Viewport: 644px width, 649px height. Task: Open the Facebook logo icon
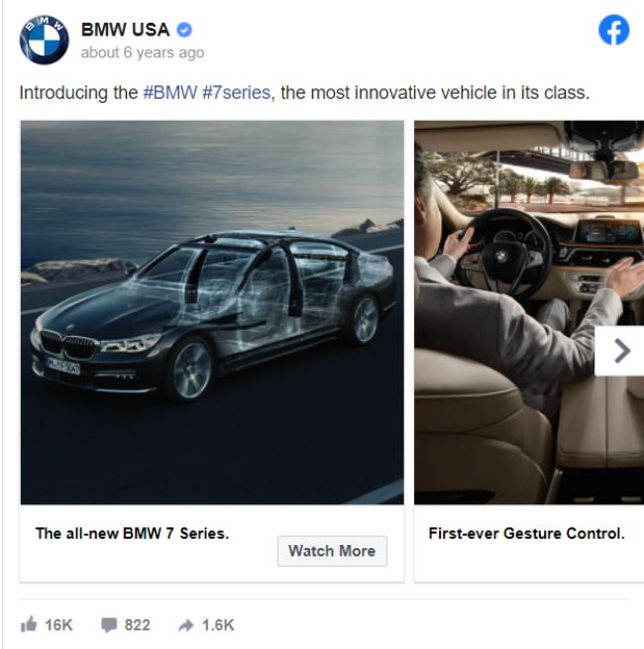click(x=614, y=30)
